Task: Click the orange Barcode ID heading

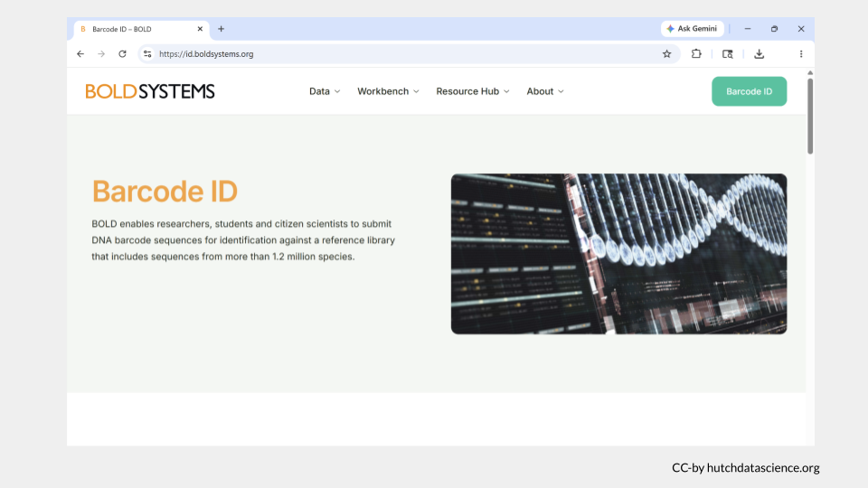Action: coord(165,192)
